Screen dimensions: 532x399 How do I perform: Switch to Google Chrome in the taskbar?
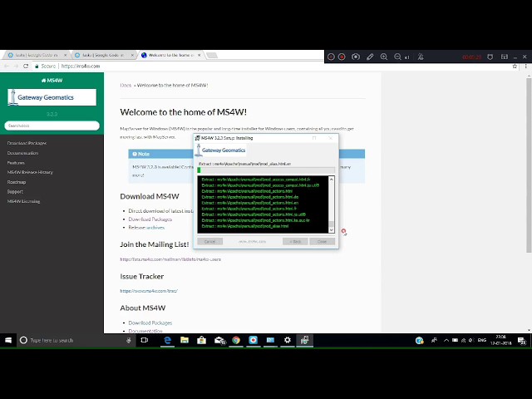click(x=236, y=340)
